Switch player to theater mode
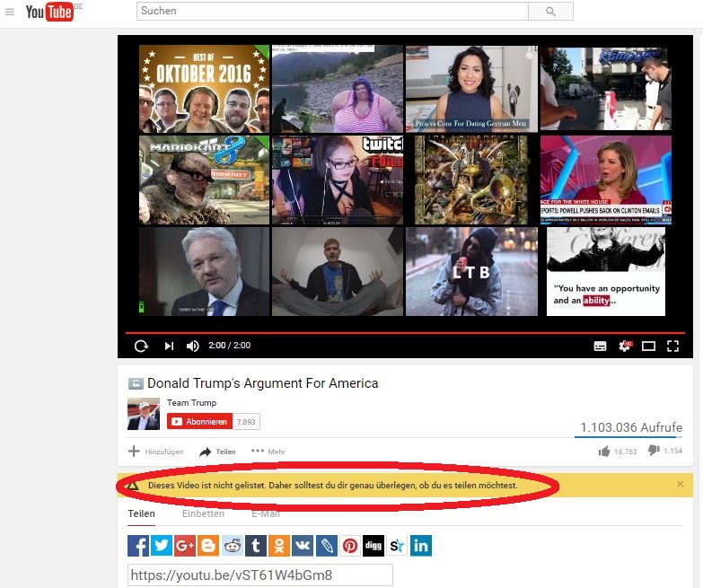 [648, 346]
